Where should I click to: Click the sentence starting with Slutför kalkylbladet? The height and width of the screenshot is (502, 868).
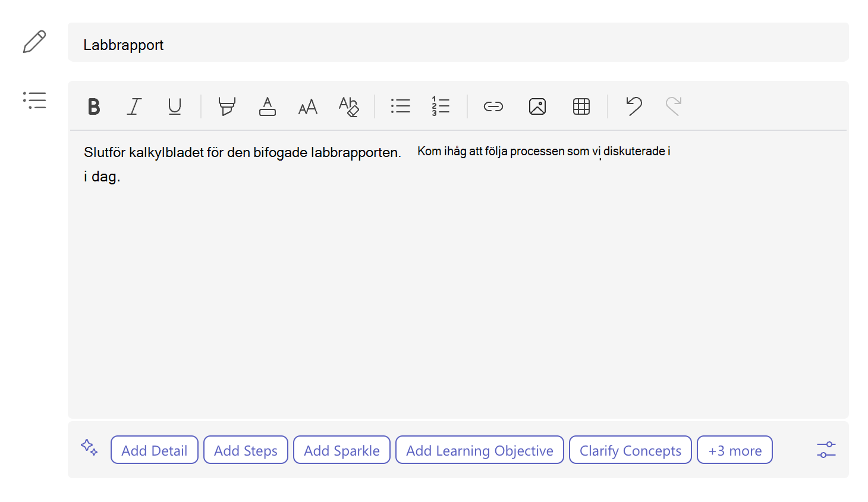[x=243, y=152]
